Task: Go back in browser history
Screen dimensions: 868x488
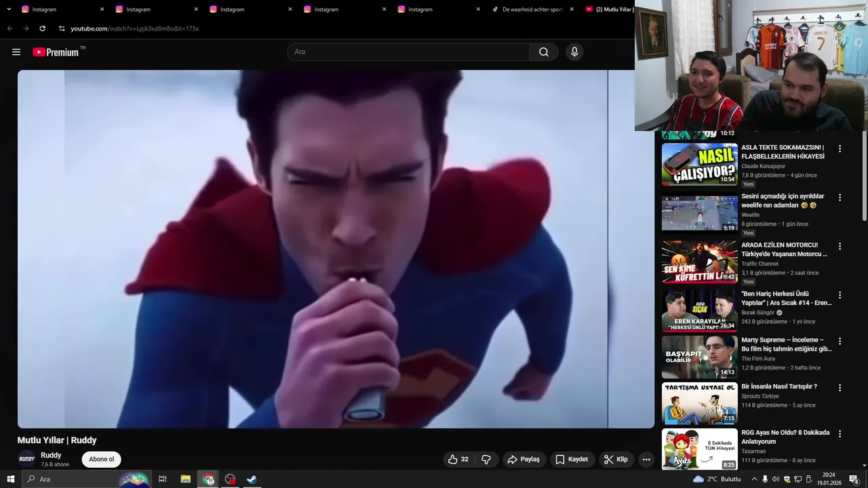Action: pos(9,28)
